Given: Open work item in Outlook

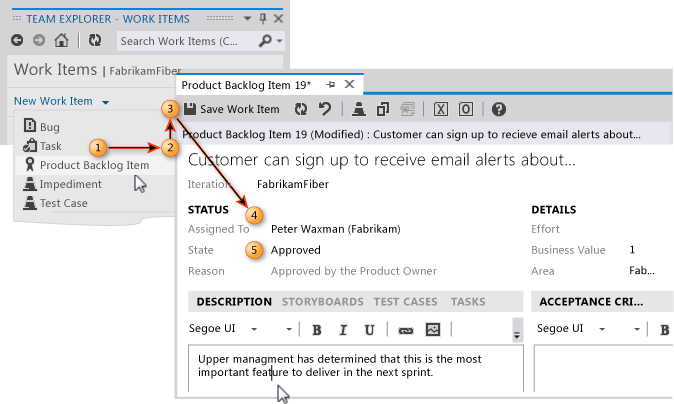Looking at the screenshot, I should point(466,109).
